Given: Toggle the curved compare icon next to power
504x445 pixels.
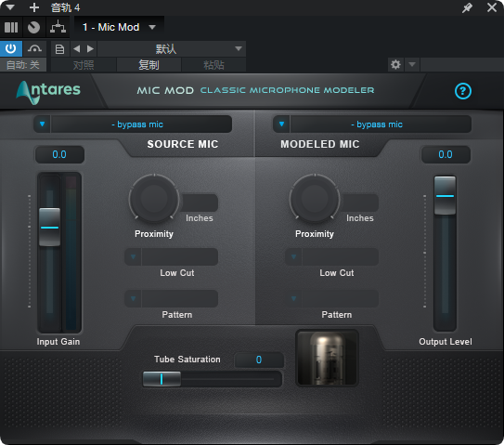Looking at the screenshot, I should 34,49.
